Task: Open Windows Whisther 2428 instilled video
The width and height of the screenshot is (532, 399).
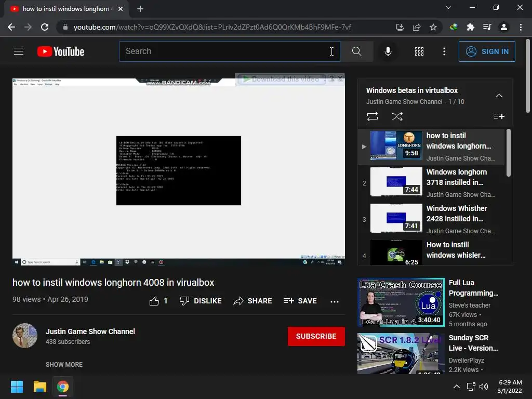Action: coord(431,219)
